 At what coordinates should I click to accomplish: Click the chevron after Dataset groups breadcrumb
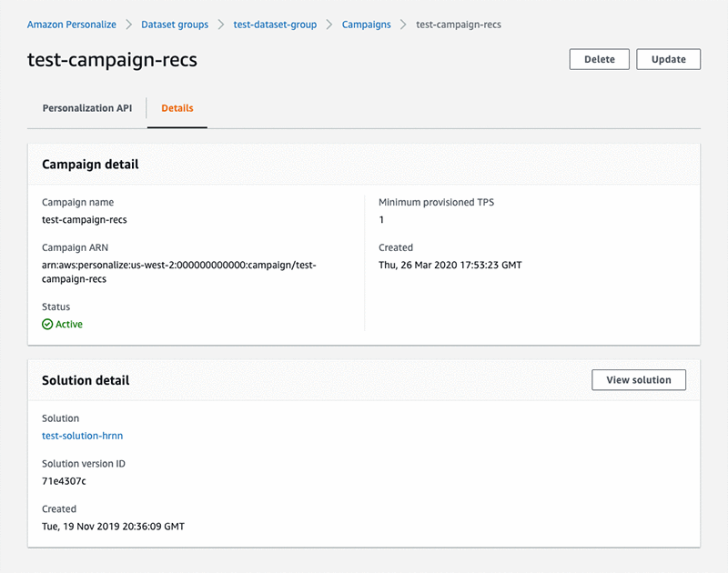pos(221,25)
